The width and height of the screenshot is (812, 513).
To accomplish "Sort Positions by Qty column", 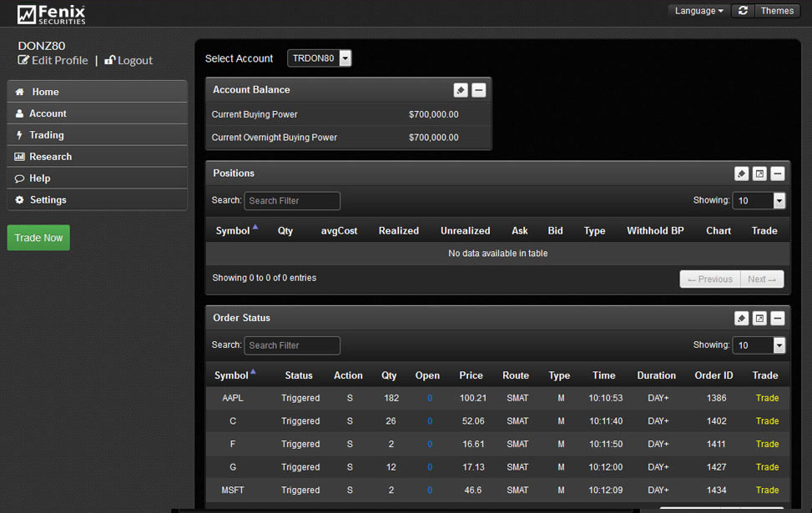I will 285,231.
